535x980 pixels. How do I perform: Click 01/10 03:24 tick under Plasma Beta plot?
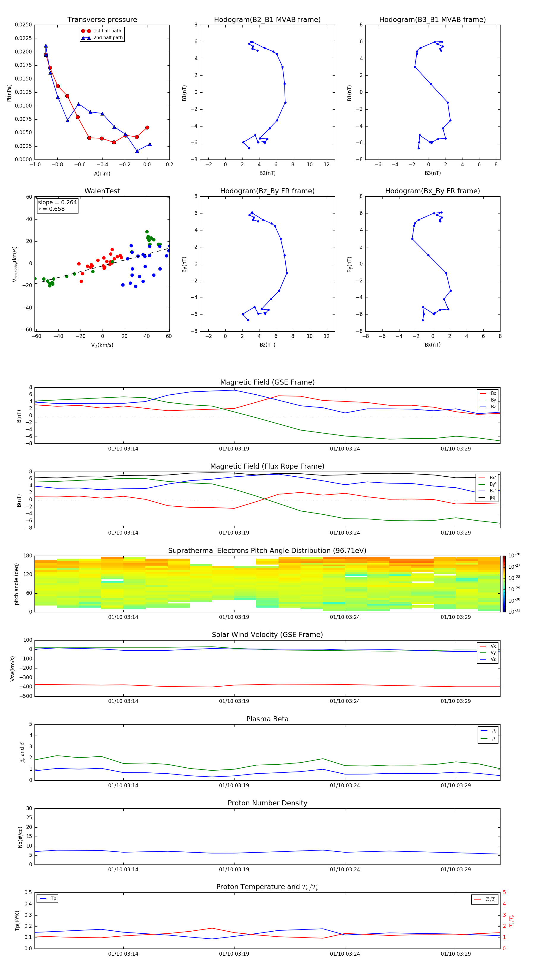pos(344,785)
